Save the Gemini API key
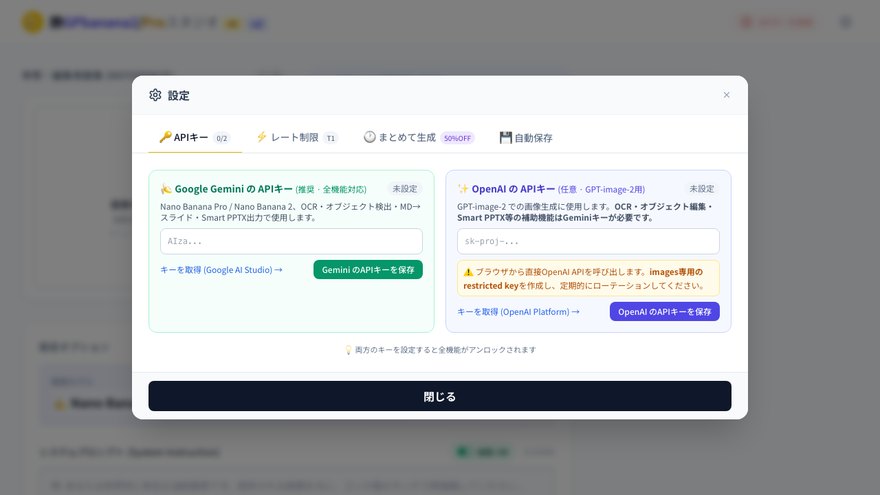This screenshot has height=495, width=880. (x=368, y=270)
